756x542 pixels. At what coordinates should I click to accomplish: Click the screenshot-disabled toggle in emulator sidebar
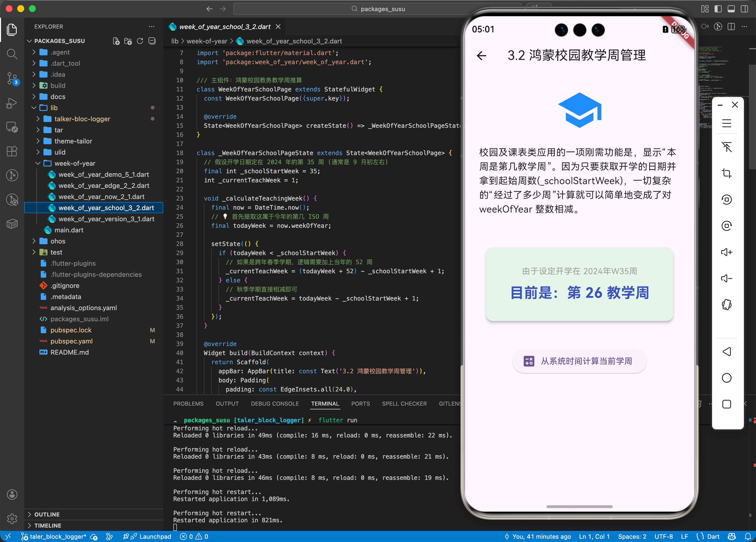(727, 147)
